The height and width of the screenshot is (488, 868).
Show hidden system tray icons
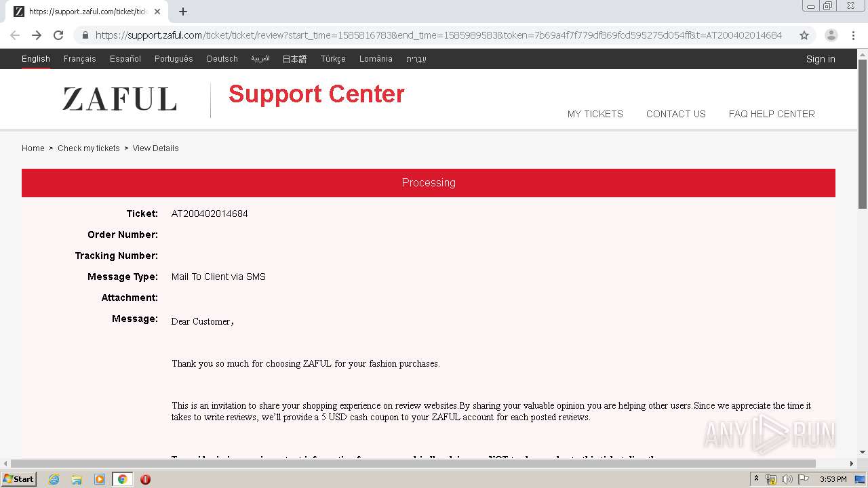pyautogui.click(x=756, y=479)
